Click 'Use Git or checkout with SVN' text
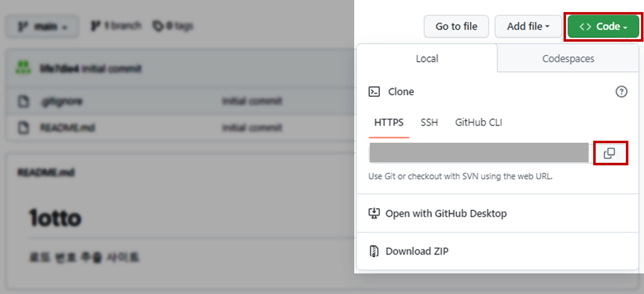This screenshot has width=644, height=294. (x=460, y=176)
